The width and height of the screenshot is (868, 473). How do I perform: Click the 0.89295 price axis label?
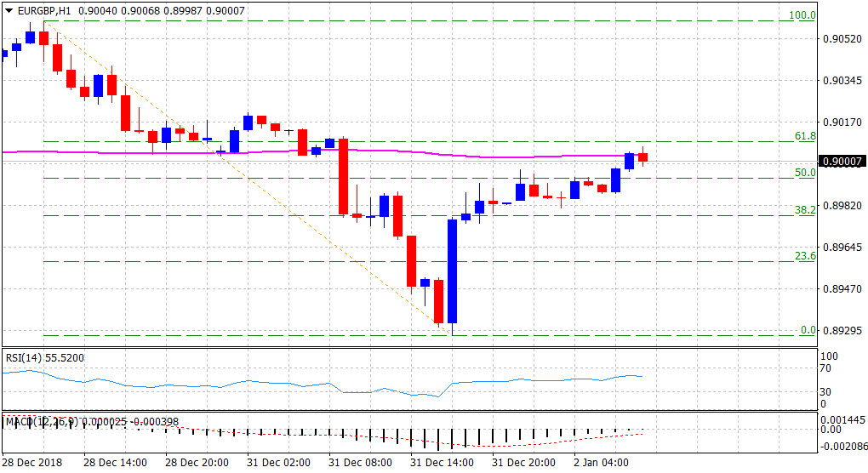click(x=841, y=330)
